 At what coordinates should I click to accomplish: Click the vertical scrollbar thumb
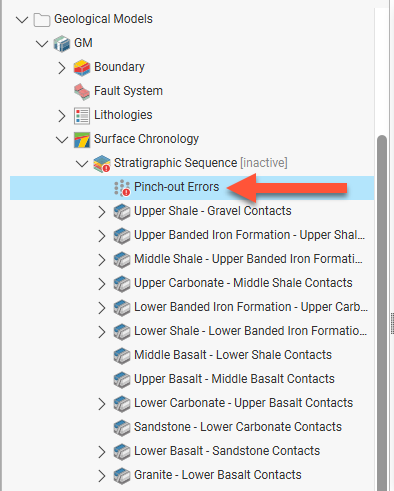pos(382,313)
